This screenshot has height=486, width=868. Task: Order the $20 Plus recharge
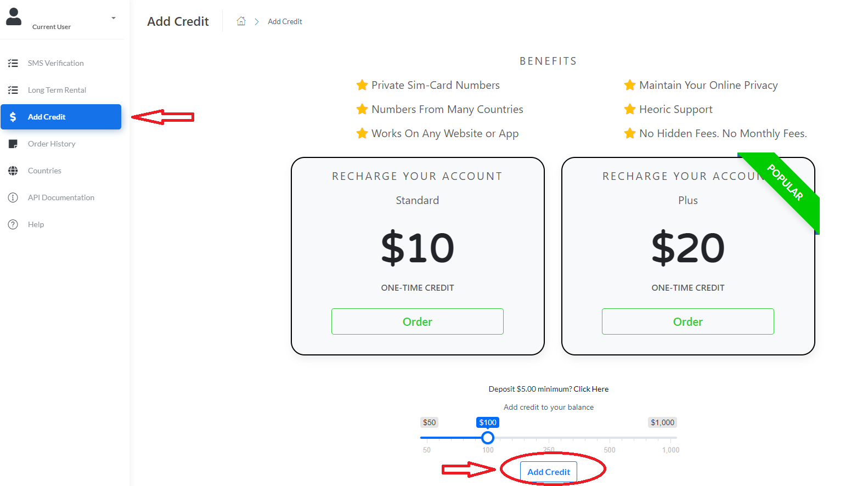click(x=687, y=321)
